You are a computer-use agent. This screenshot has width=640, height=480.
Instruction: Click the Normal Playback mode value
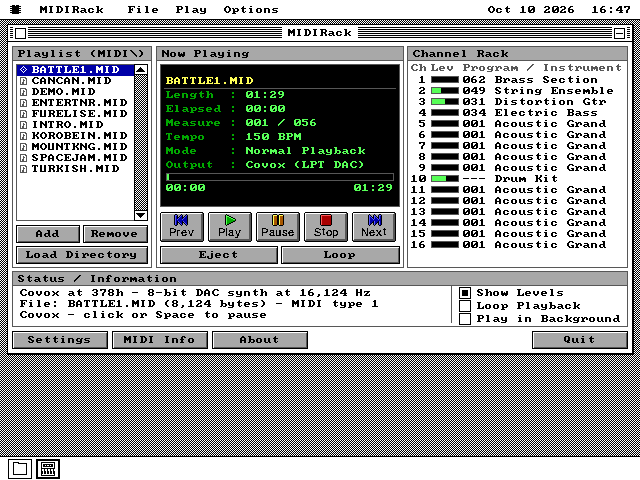pyautogui.click(x=306, y=151)
